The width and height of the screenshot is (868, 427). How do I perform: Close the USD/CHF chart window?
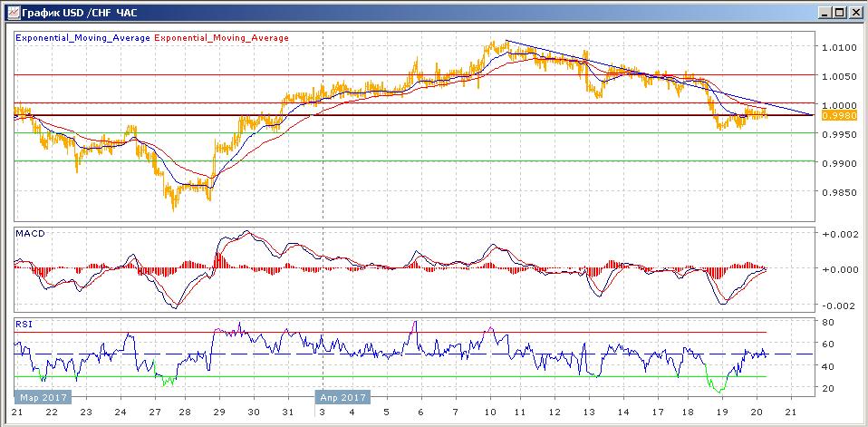coord(854,12)
